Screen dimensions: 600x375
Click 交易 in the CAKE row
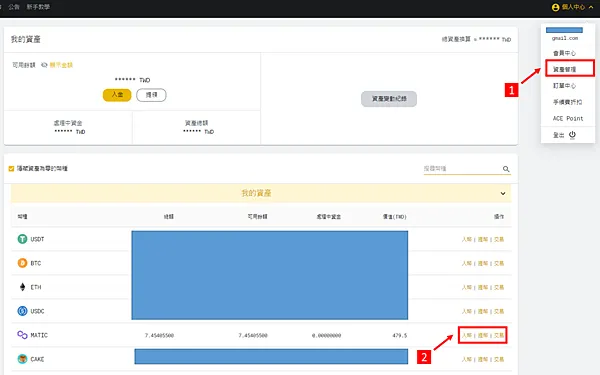[499, 359]
